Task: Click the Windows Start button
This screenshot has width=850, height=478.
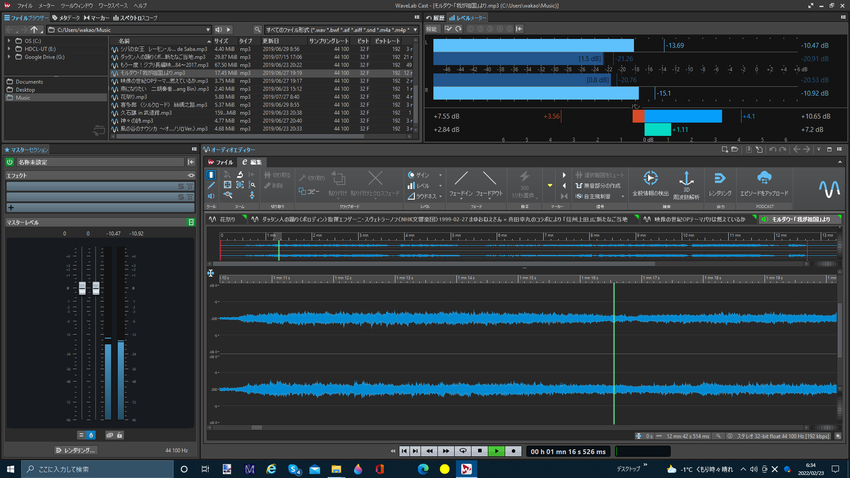Action: (10, 469)
